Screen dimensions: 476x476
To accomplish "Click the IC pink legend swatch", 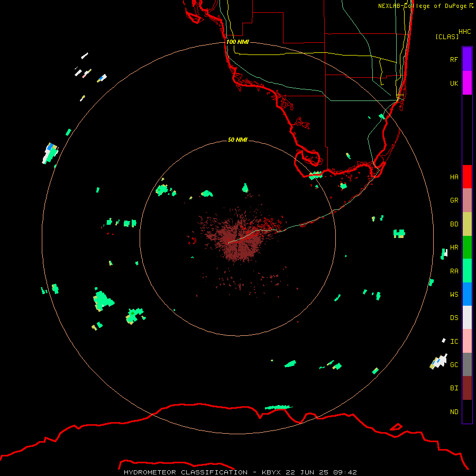I will click(x=467, y=341).
